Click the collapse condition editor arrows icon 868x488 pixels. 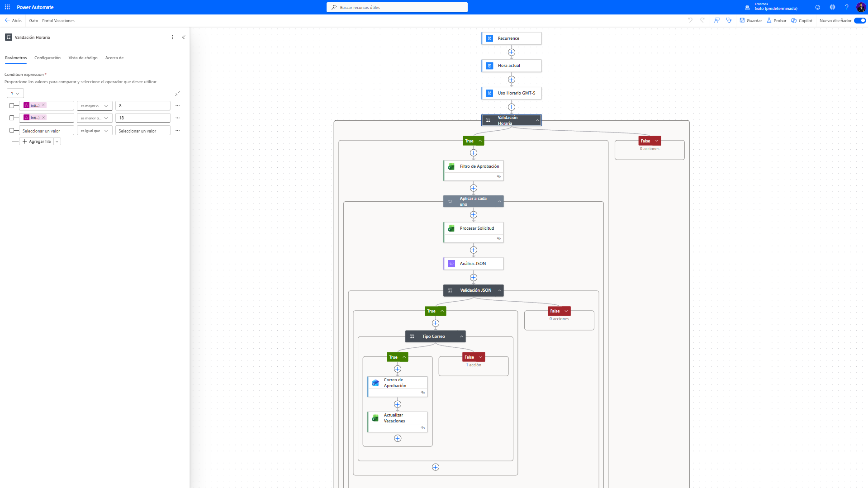(x=178, y=93)
